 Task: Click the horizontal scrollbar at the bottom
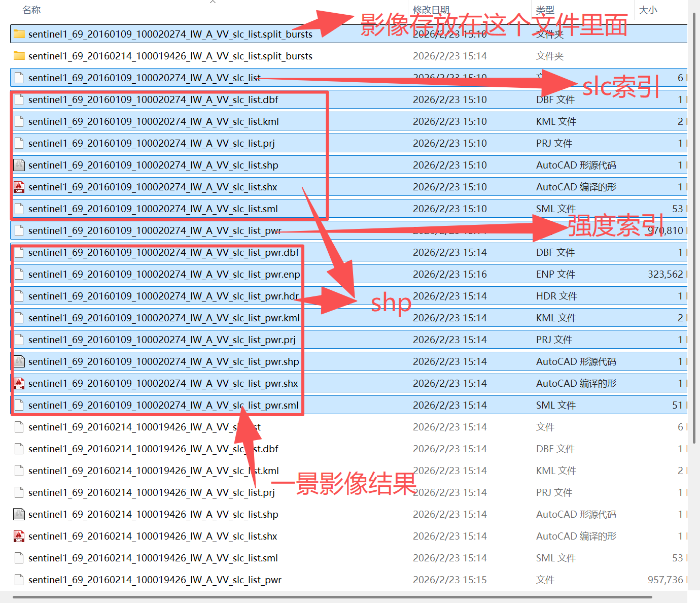(x=332, y=597)
